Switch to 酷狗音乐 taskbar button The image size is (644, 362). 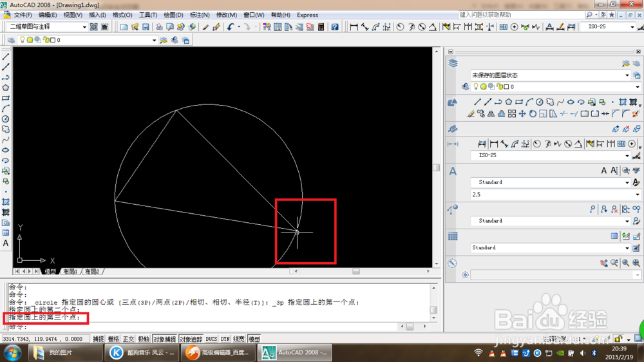click(x=141, y=352)
